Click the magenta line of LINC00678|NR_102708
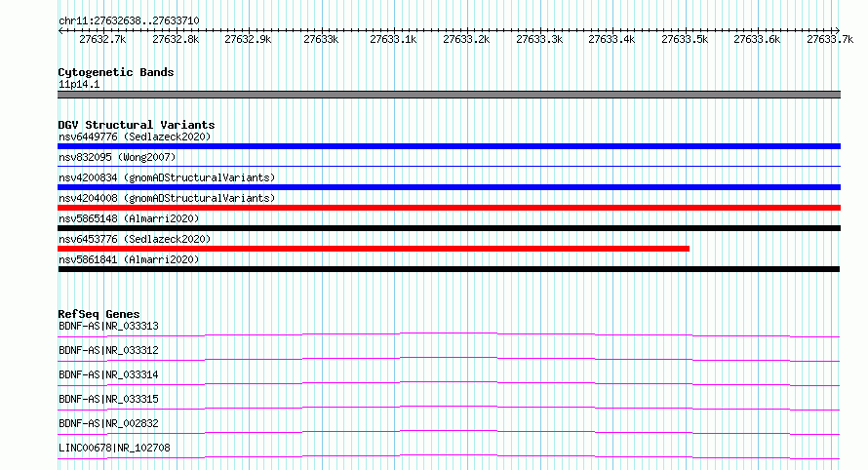 click(x=449, y=456)
